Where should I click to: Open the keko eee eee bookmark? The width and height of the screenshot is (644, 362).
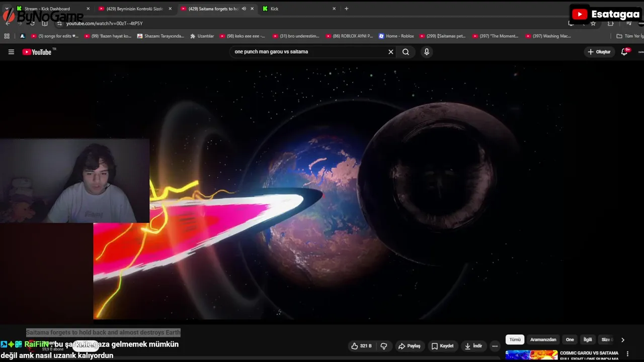pos(242,36)
